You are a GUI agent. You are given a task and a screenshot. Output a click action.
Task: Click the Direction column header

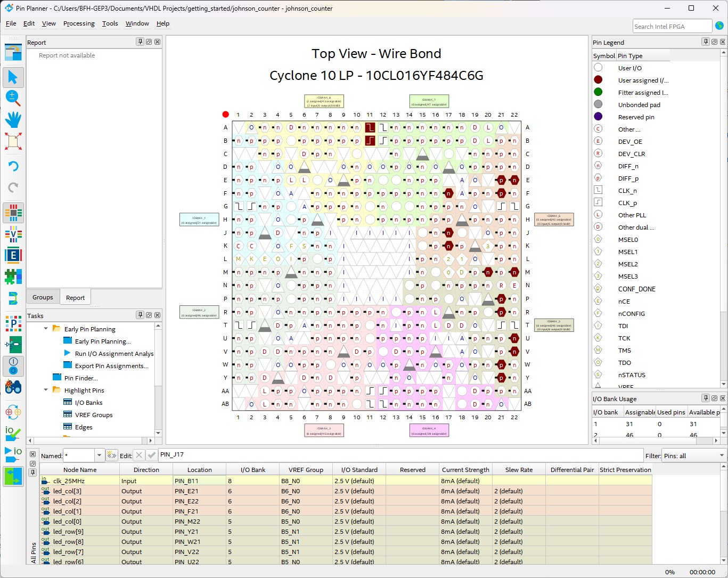pos(146,470)
